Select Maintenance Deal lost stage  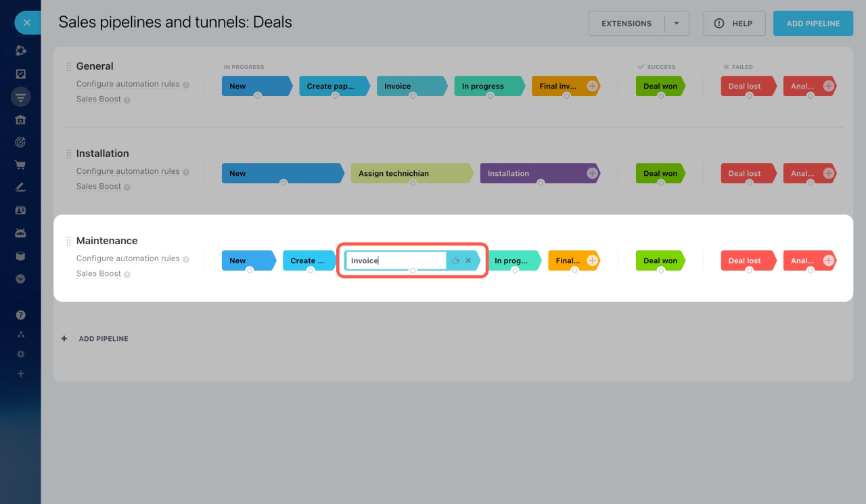748,260
